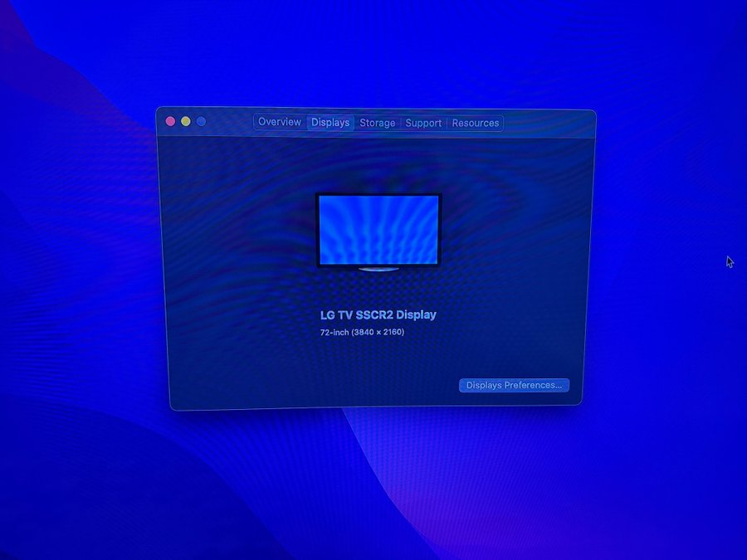Go to the Support tab
Viewport: 747px width, 560px height.
pyautogui.click(x=423, y=123)
